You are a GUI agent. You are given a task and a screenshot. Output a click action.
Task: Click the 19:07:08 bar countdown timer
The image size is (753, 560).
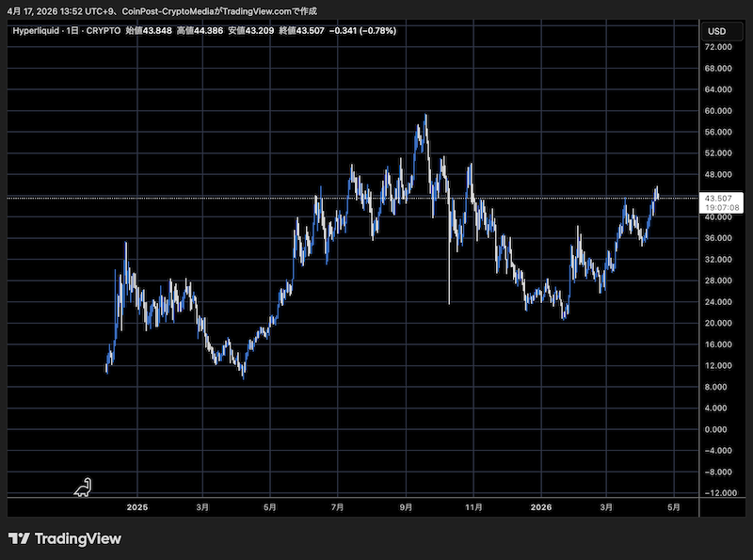[x=719, y=207]
